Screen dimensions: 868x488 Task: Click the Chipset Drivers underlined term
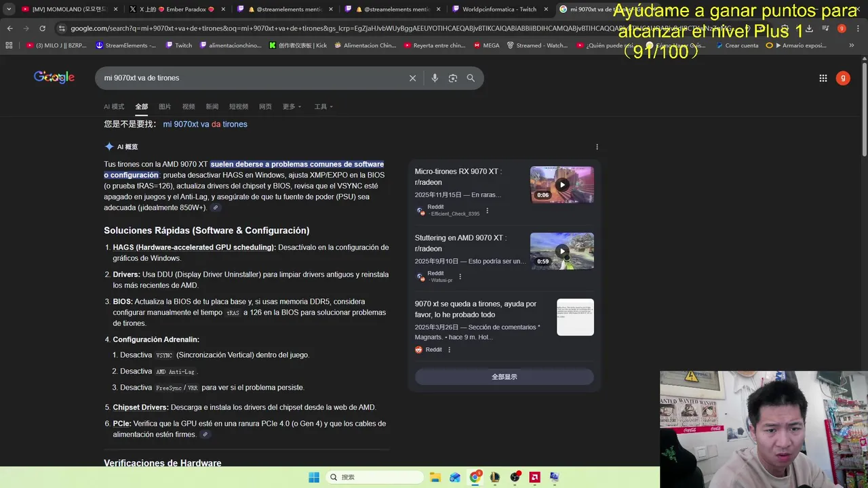tap(140, 407)
